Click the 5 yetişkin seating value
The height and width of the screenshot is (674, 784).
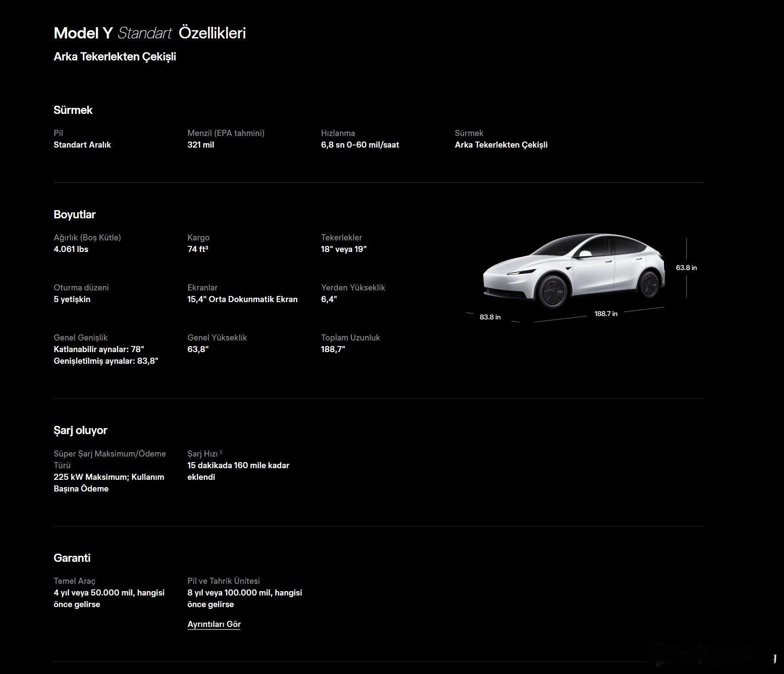[72, 299]
